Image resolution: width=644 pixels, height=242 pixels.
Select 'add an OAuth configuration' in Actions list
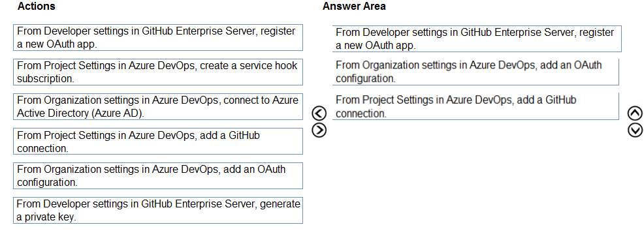(158, 175)
